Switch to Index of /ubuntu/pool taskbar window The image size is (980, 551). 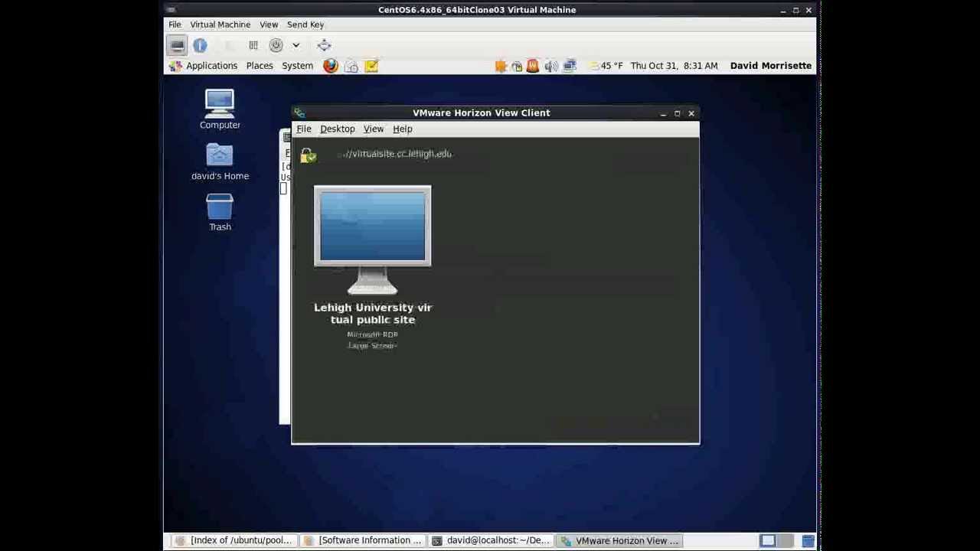pyautogui.click(x=234, y=540)
